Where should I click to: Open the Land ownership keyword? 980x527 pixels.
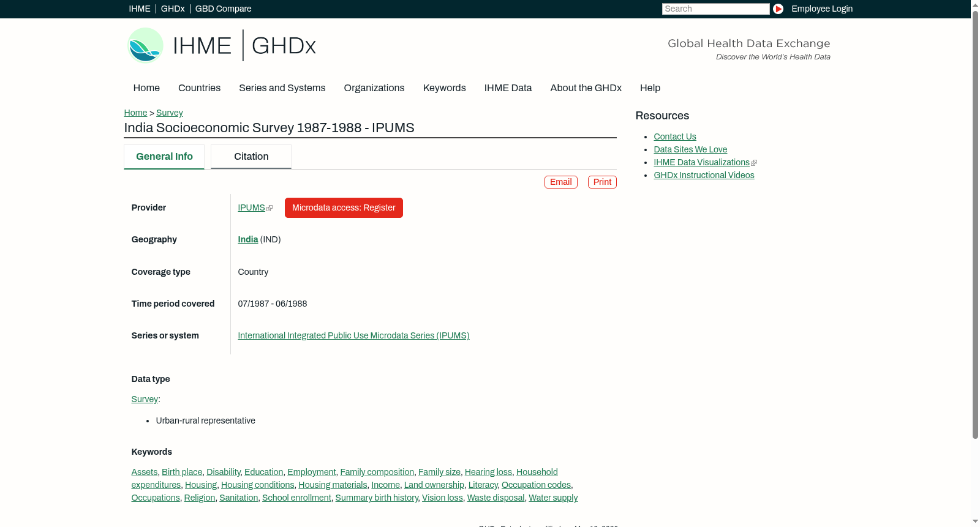434,485
